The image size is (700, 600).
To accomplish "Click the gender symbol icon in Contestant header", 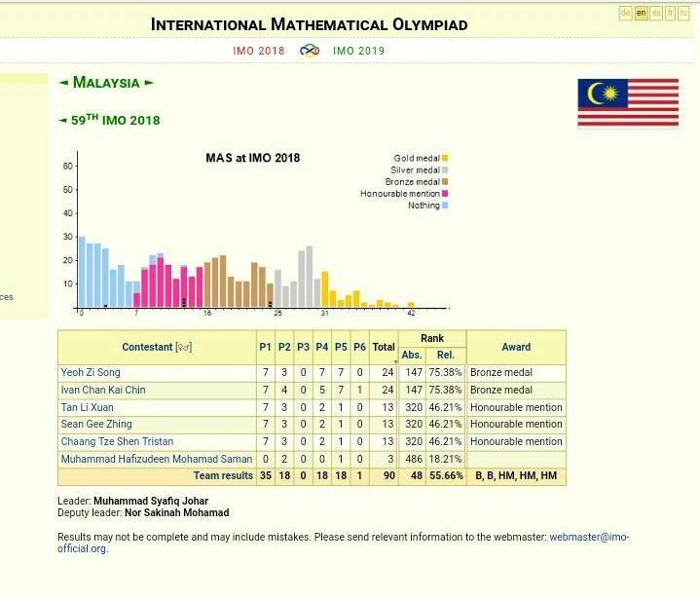I will tap(184, 347).
